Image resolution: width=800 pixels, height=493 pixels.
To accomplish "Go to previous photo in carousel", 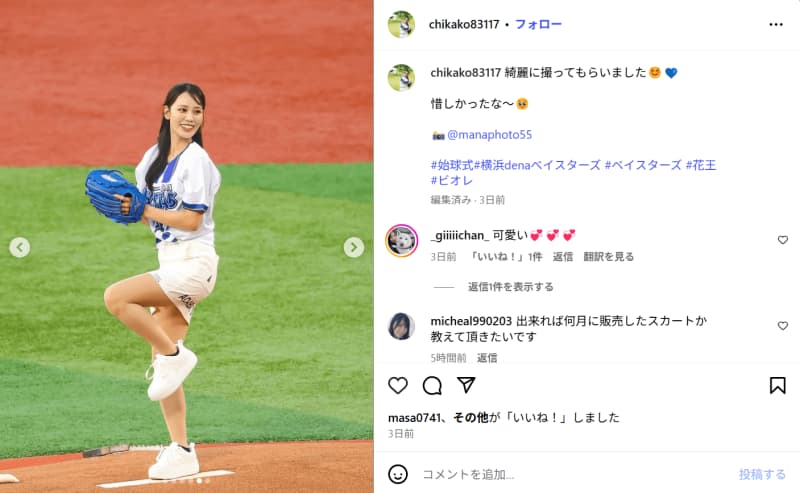I will 19,248.
